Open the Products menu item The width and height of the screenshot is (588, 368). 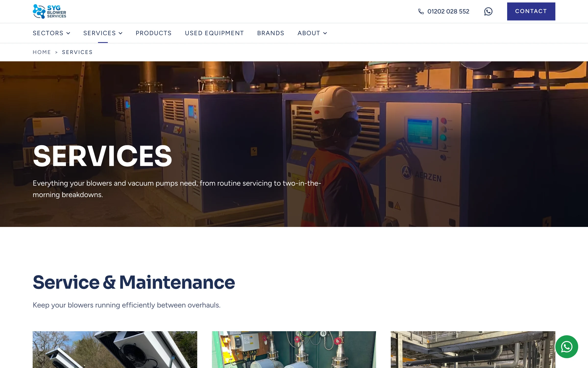(x=154, y=33)
